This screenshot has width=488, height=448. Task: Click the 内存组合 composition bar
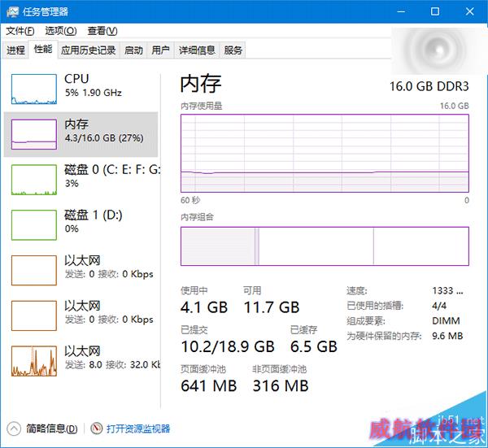(325, 246)
